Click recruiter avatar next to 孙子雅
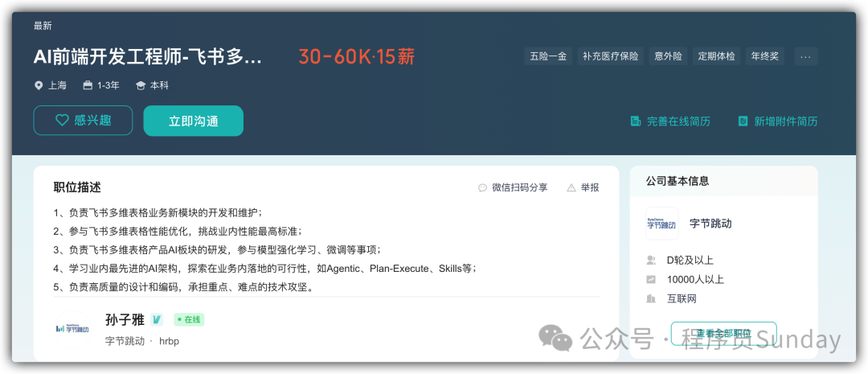The image size is (868, 374). pos(72,329)
